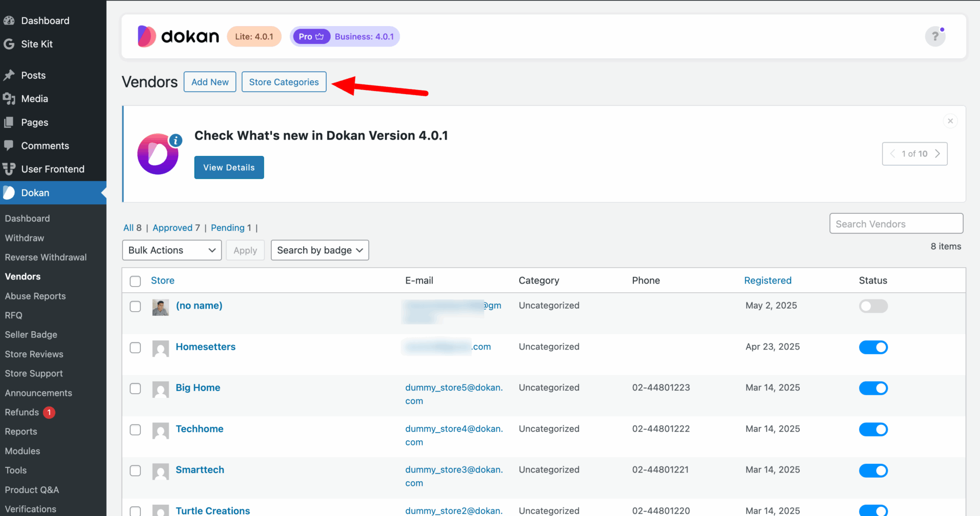Click the Add New vendor button
The height and width of the screenshot is (516, 980).
210,82
